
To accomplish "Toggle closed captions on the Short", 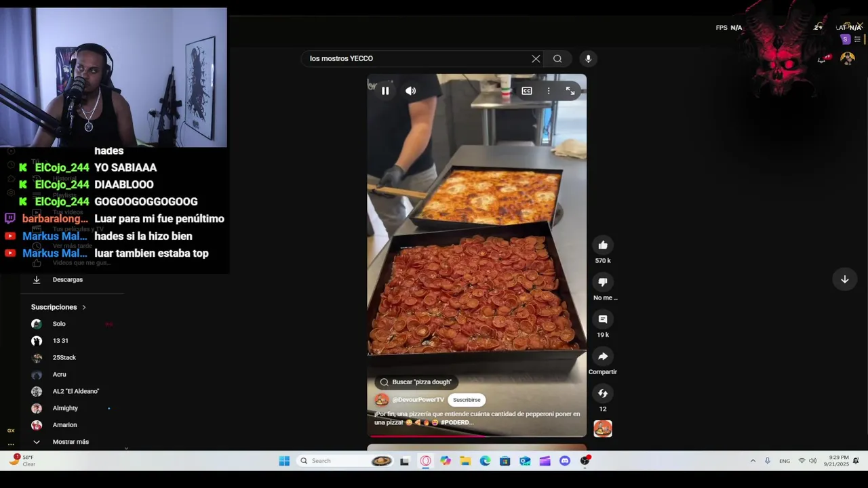I will [527, 91].
